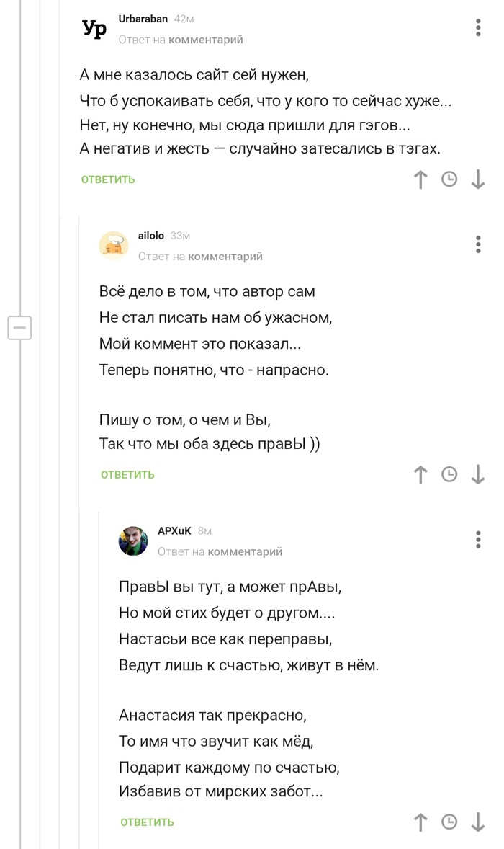Upvote APXuK's comment
Image resolution: width=504 pixels, height=849 pixels.
(x=421, y=822)
